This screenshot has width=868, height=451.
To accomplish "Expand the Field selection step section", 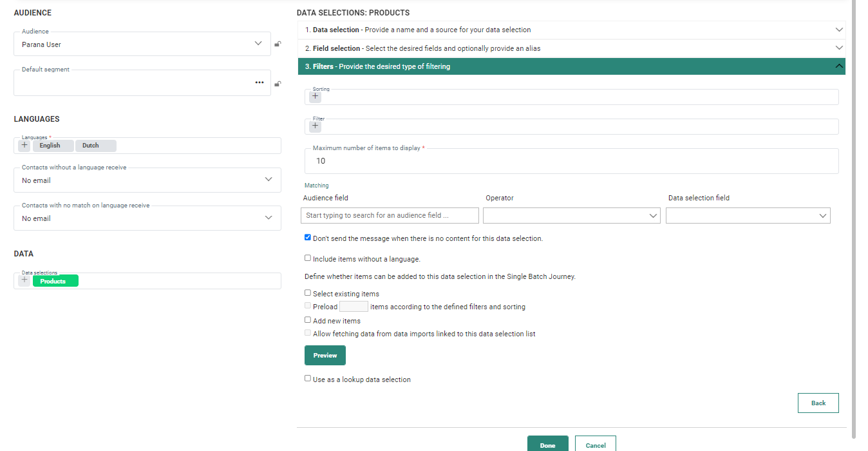I will pyautogui.click(x=571, y=48).
